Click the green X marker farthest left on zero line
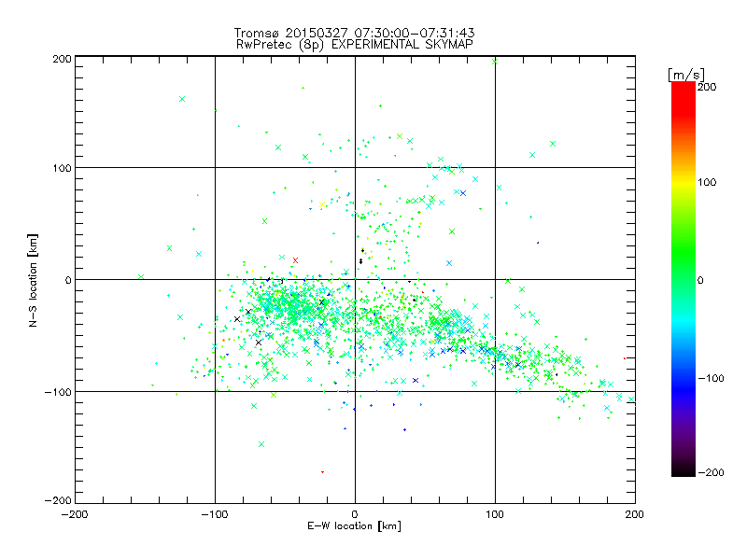 [141, 276]
